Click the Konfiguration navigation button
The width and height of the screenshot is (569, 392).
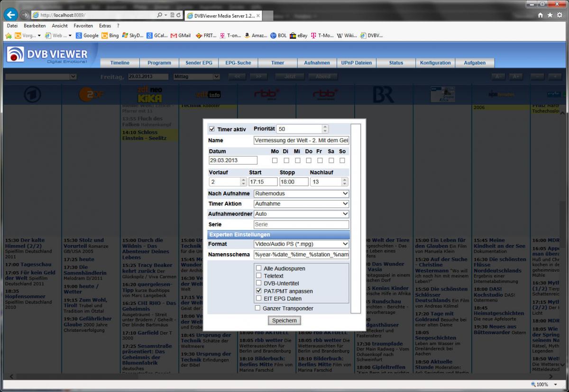pyautogui.click(x=435, y=63)
